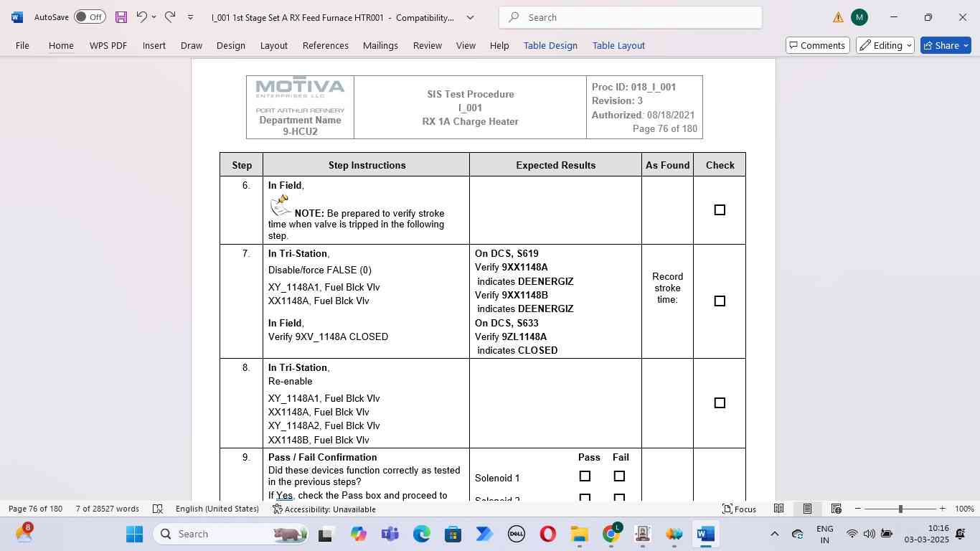Click date and time in taskbar
The image size is (980, 551).
(x=926, y=534)
